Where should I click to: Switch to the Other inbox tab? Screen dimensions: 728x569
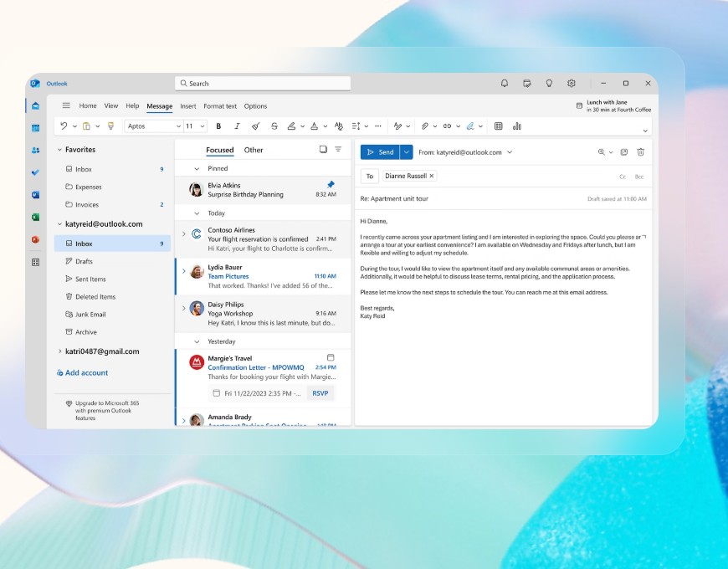coord(254,150)
